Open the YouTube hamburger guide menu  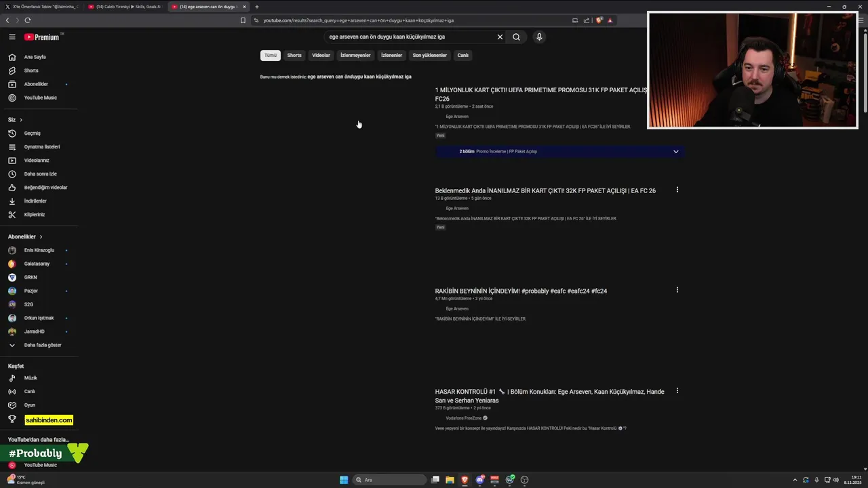pos(12,37)
